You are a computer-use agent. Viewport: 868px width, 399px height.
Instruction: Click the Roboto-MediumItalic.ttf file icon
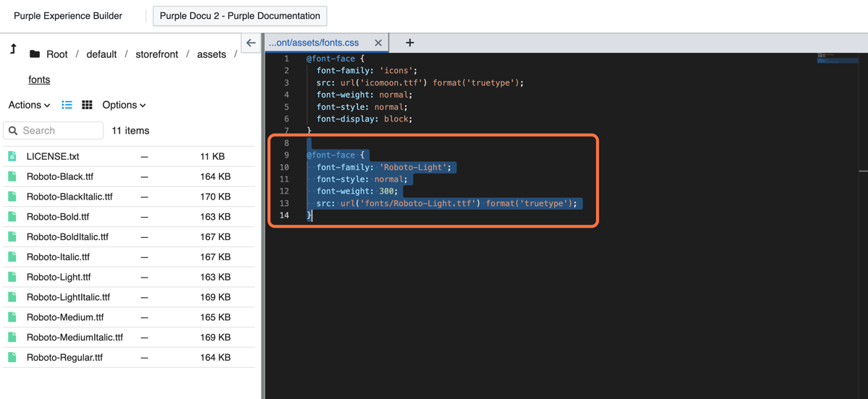12,337
